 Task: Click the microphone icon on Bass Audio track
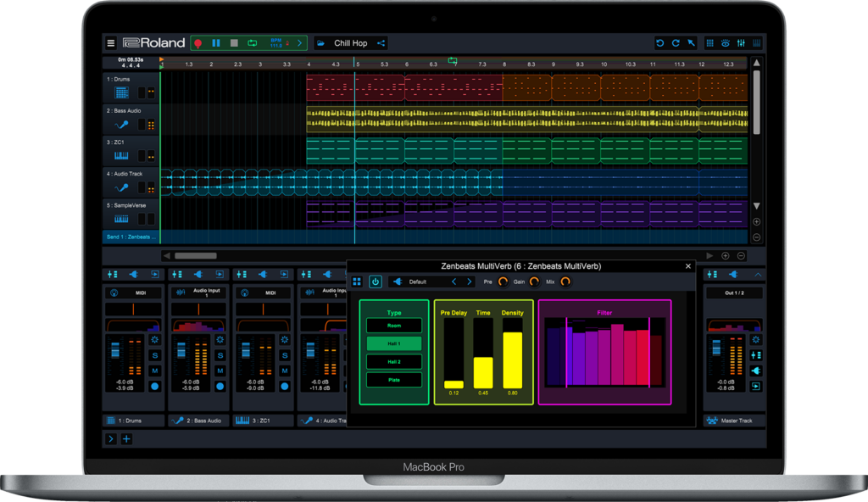pyautogui.click(x=121, y=124)
